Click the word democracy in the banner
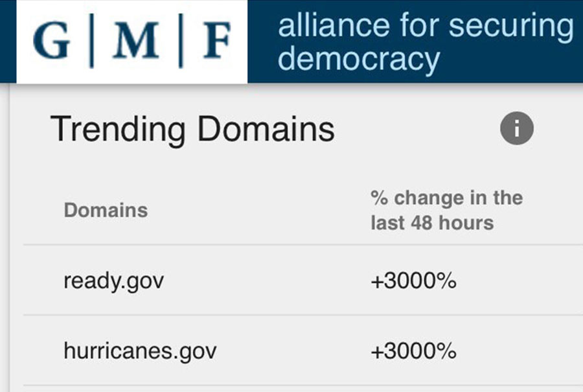Screen dimensions: 583x392 (359, 60)
